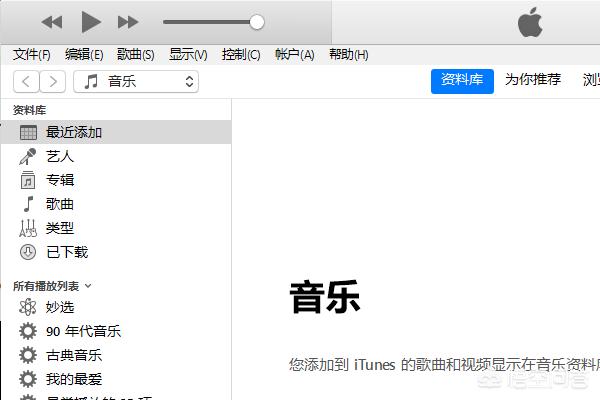The height and width of the screenshot is (400, 600).
Task: Click the play button
Action: 91,22
